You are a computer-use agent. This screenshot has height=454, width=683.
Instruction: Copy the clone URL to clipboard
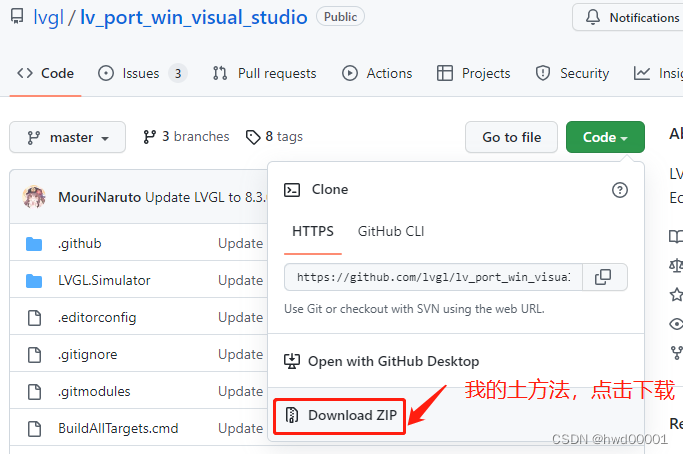pos(605,277)
